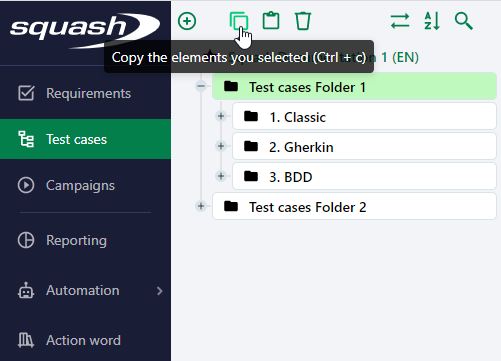Image resolution: width=501 pixels, height=361 pixels.
Task: Select Test cases Folder 2 row
Action: tap(354, 206)
